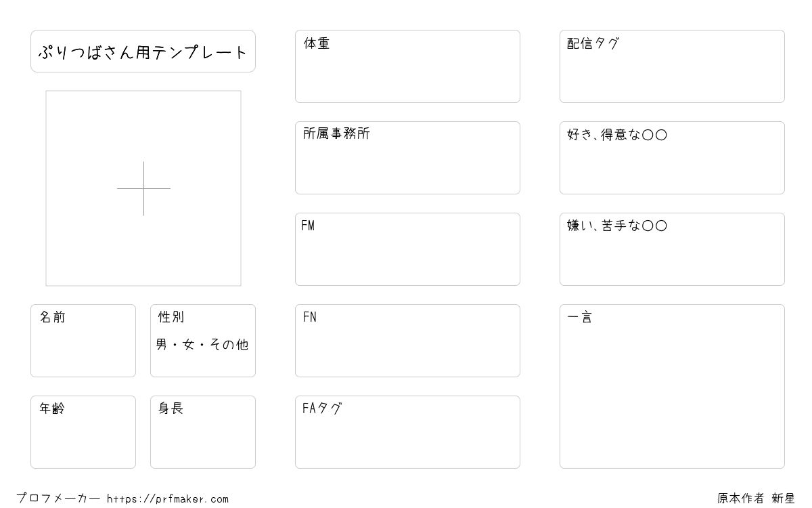This screenshot has height=508, width=812.
Task: Select 男 in the 性別 options
Action: coord(162,345)
